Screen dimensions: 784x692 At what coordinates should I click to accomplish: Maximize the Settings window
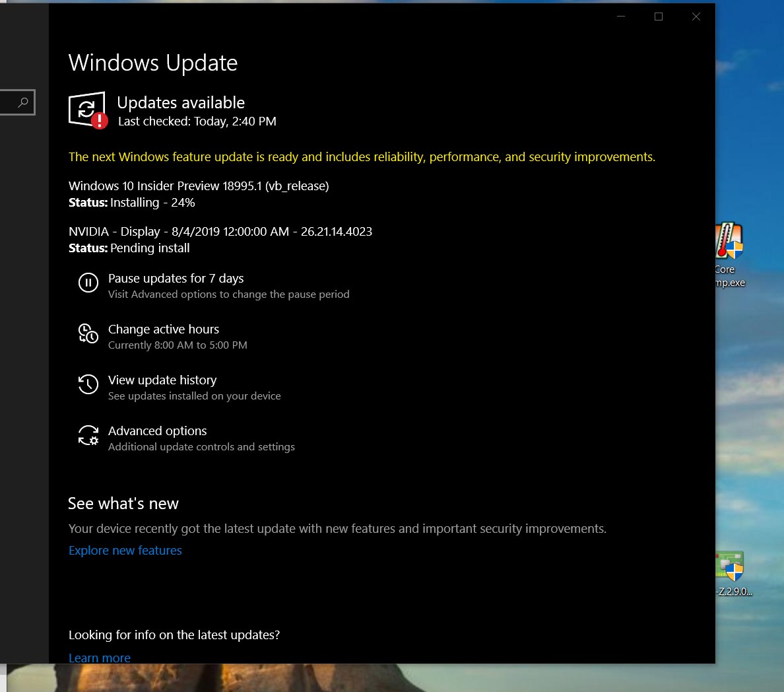(x=659, y=17)
